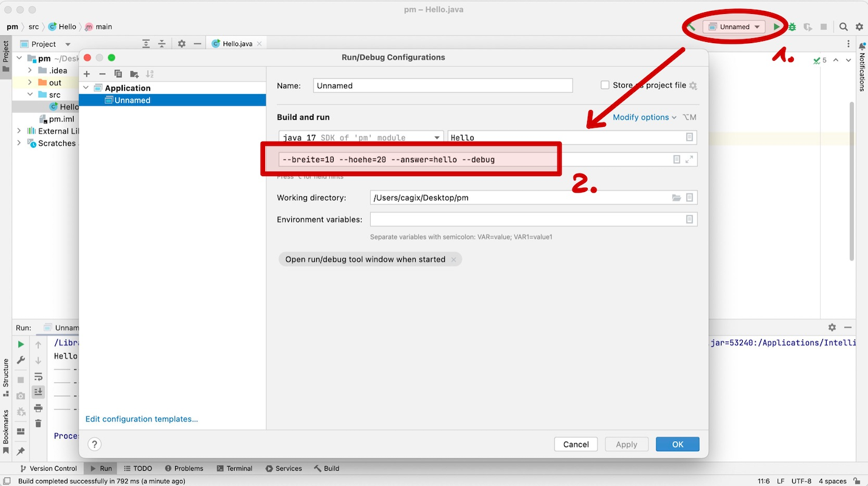Open Edit configuration templates link
The width and height of the screenshot is (868, 486).
[x=141, y=419]
